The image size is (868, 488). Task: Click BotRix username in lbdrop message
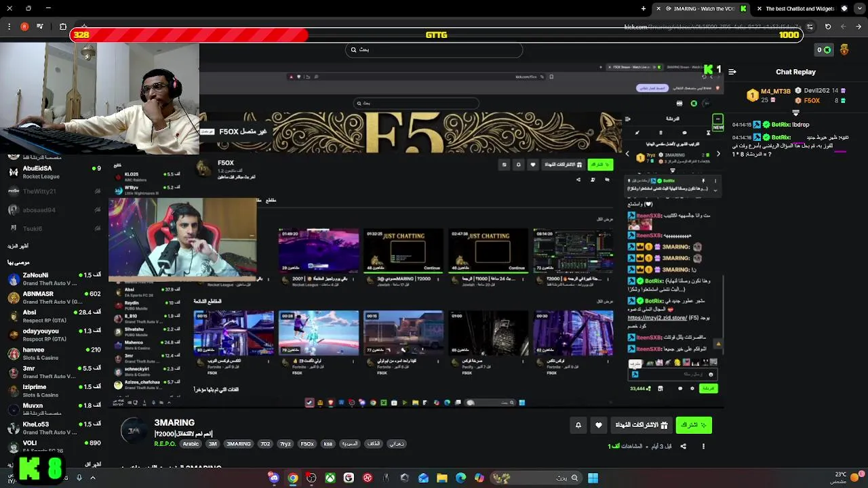tap(781, 125)
